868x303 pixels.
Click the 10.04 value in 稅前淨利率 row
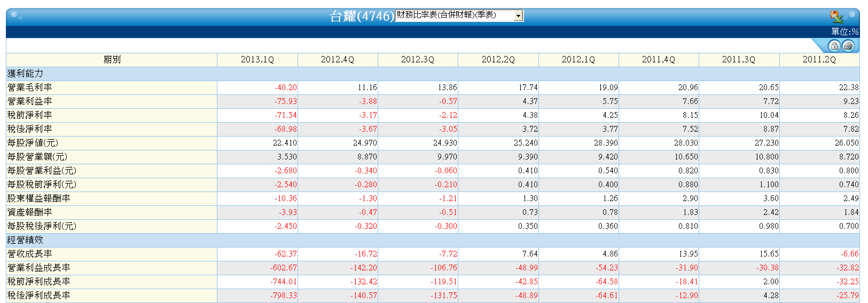(x=769, y=115)
